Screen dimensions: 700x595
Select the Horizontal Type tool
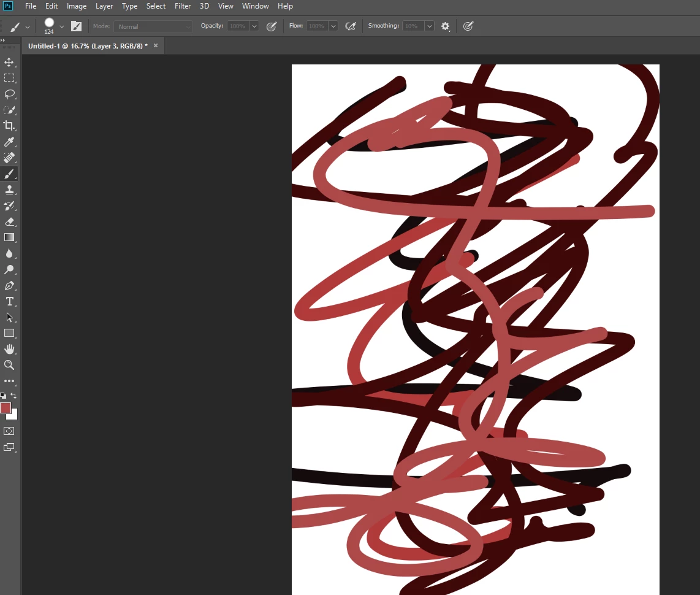tap(9, 302)
